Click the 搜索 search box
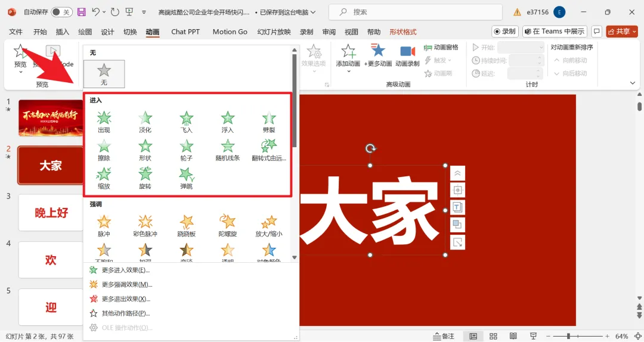The image size is (644, 342). [x=416, y=13]
